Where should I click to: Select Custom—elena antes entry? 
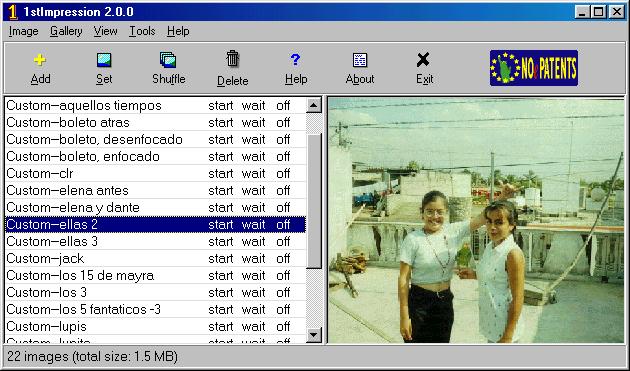tap(155, 190)
